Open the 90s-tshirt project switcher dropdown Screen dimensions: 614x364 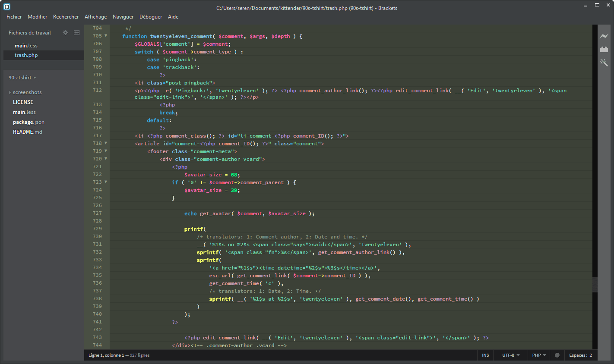coord(22,78)
